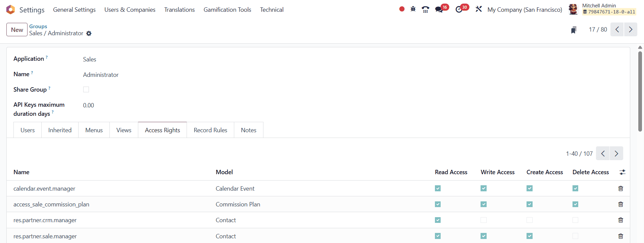Viewport: 644px width, 243px height.
Task: Toggle Create Access for access_sale_commission_plan
Action: click(530, 204)
